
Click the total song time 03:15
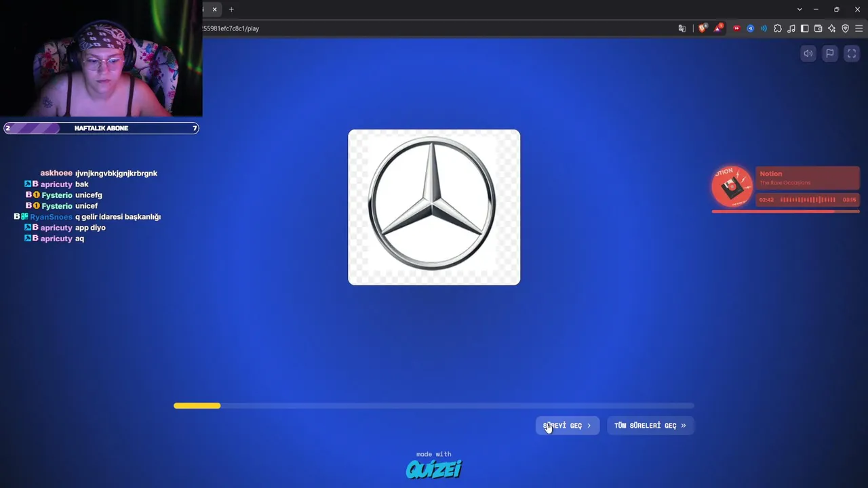coord(849,200)
